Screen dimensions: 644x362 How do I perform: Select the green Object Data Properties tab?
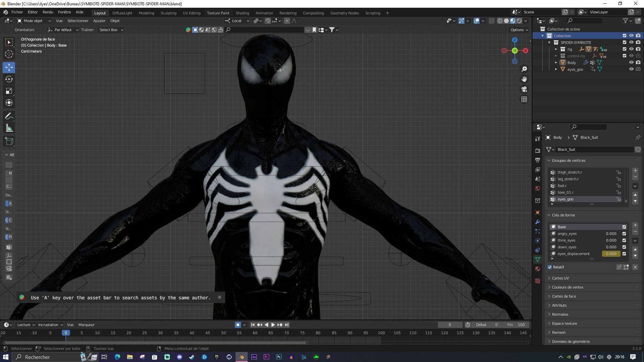coord(538,259)
